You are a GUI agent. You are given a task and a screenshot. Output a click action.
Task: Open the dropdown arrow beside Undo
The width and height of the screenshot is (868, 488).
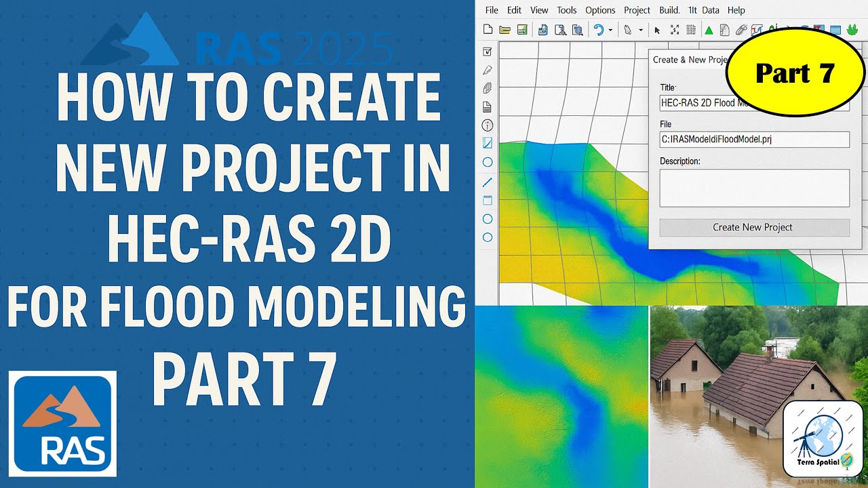click(x=610, y=30)
